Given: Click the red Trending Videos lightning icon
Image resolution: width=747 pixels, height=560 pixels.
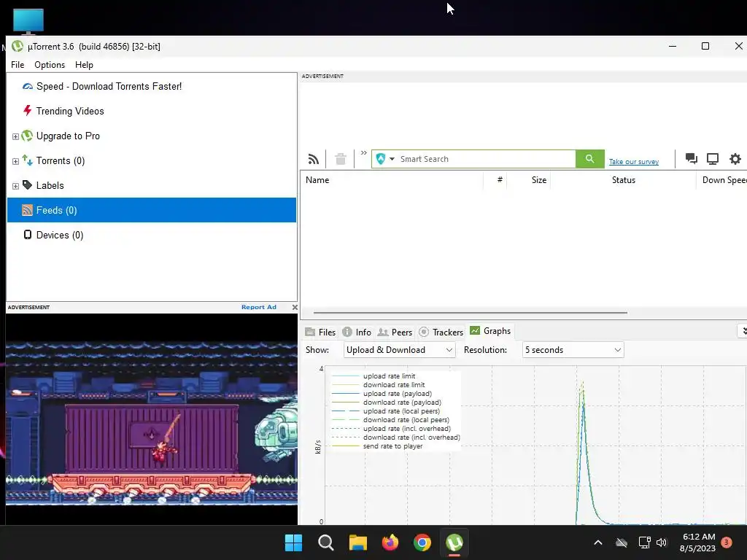Looking at the screenshot, I should (28, 111).
